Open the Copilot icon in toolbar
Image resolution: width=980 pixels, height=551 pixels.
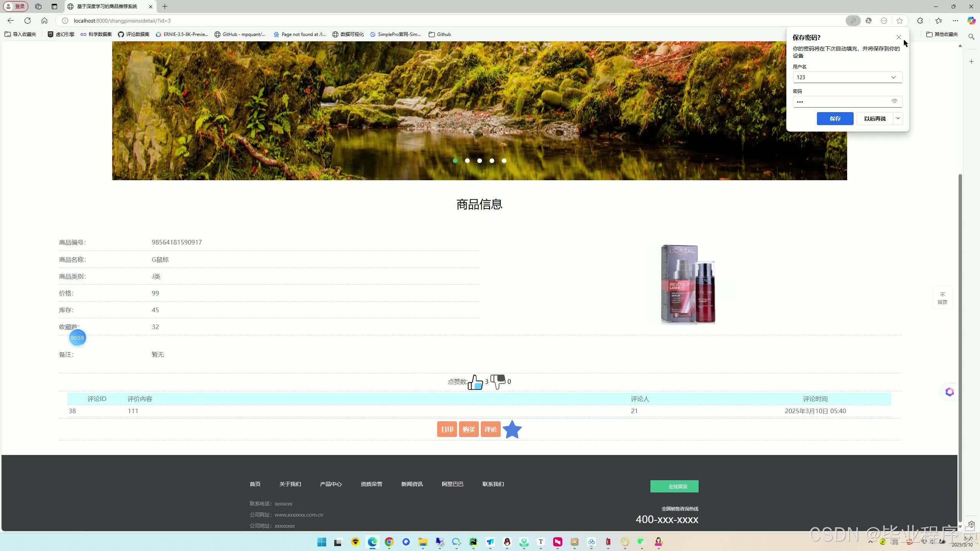pos(971,21)
